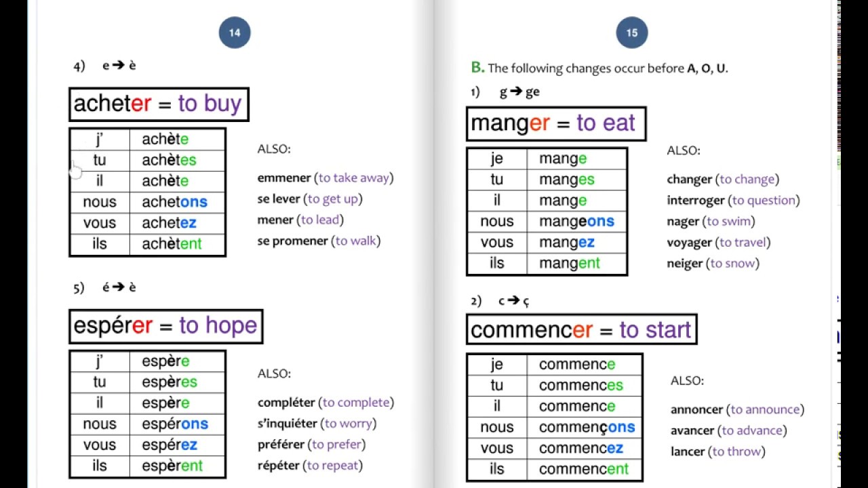Click 'annoncer (to announce)' entry
868x488 pixels.
(737, 410)
